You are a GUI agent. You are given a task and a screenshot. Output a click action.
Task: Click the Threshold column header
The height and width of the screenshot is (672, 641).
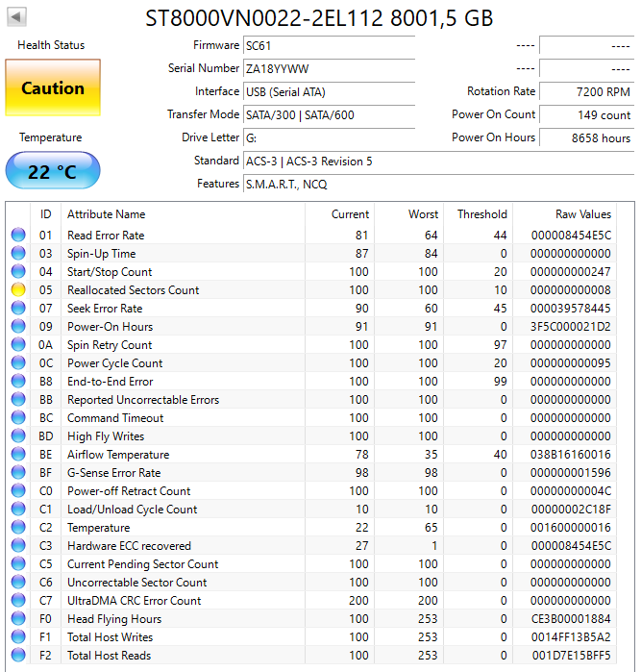[x=481, y=214]
